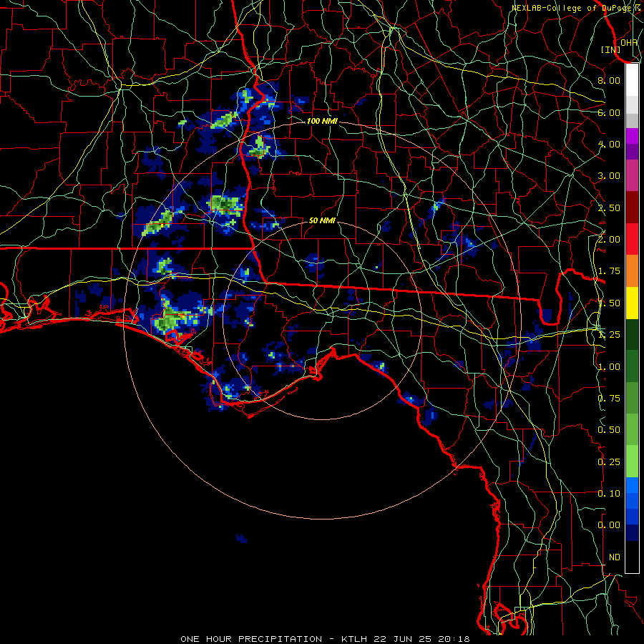The height and width of the screenshot is (644, 644).
Task: Click the yellow legend swatch at 1.50
Action: [x=632, y=303]
